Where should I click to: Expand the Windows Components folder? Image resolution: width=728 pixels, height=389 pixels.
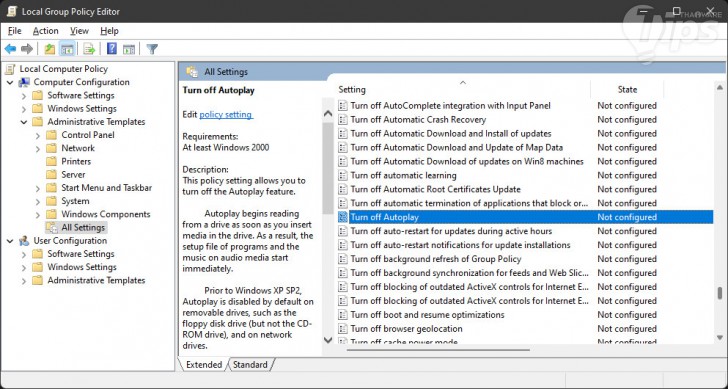[x=38, y=214]
